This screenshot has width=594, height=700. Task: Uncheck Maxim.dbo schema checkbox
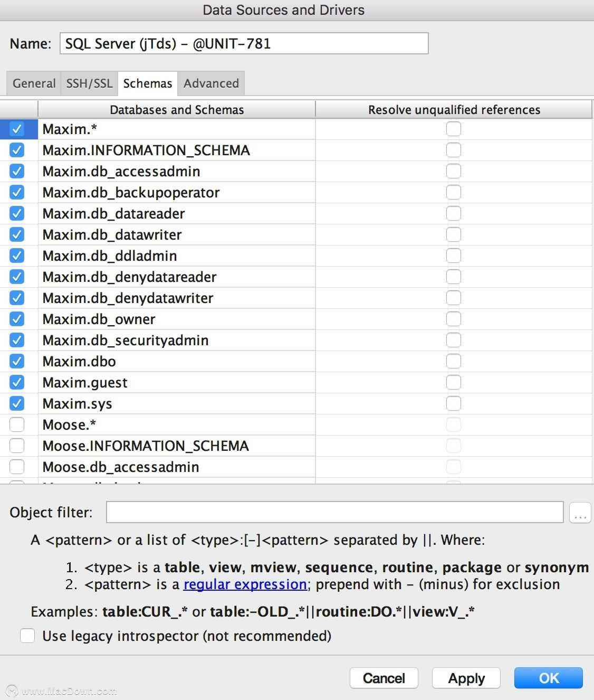[17, 361]
